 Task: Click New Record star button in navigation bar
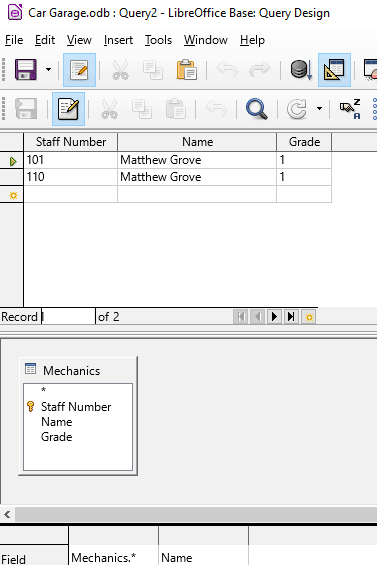pyautogui.click(x=309, y=317)
